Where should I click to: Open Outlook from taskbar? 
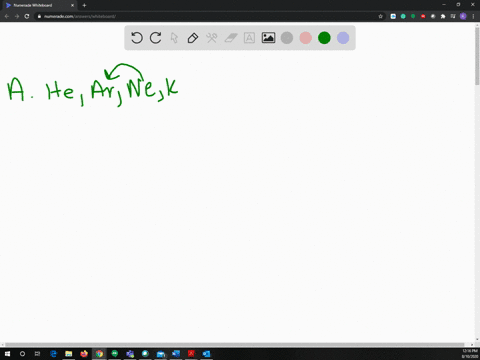(207, 354)
